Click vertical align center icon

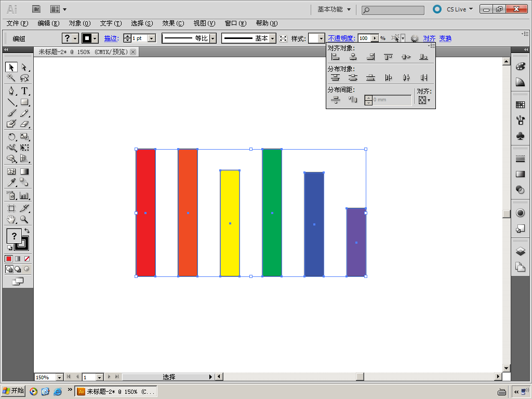(406, 57)
